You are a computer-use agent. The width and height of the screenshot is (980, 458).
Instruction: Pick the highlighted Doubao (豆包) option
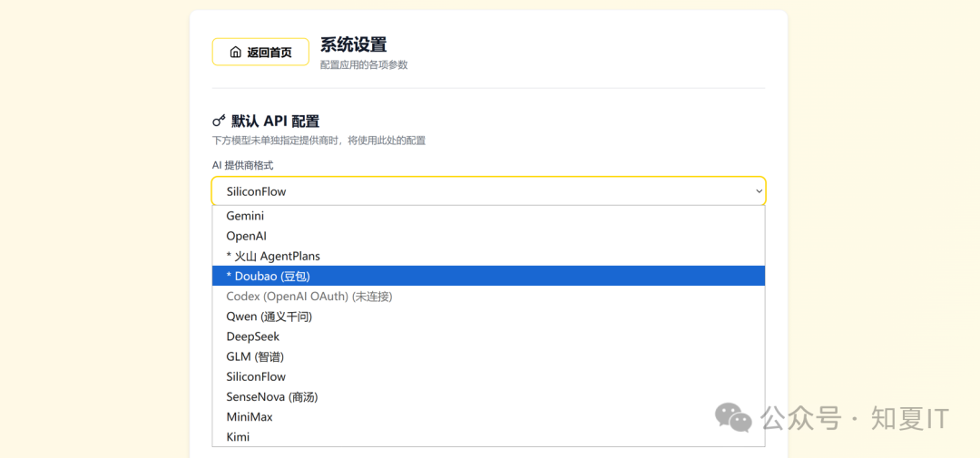(x=489, y=276)
